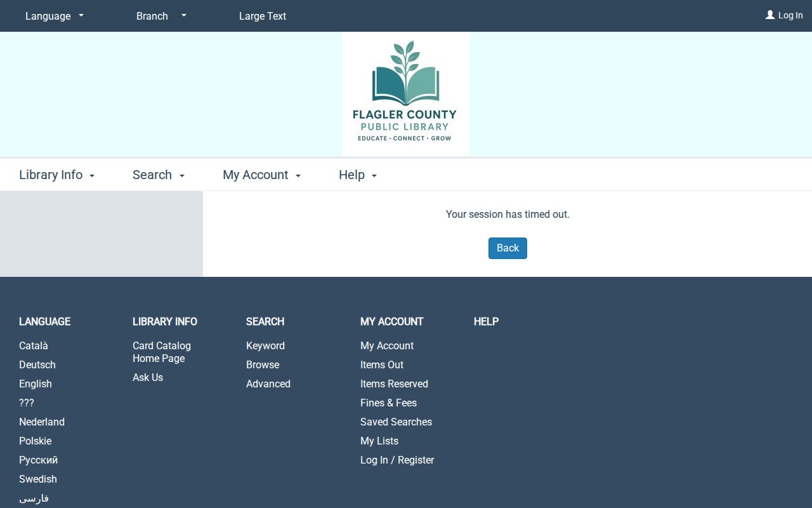Image resolution: width=812 pixels, height=508 pixels.
Task: Open My Lists footer link
Action: 379,441
